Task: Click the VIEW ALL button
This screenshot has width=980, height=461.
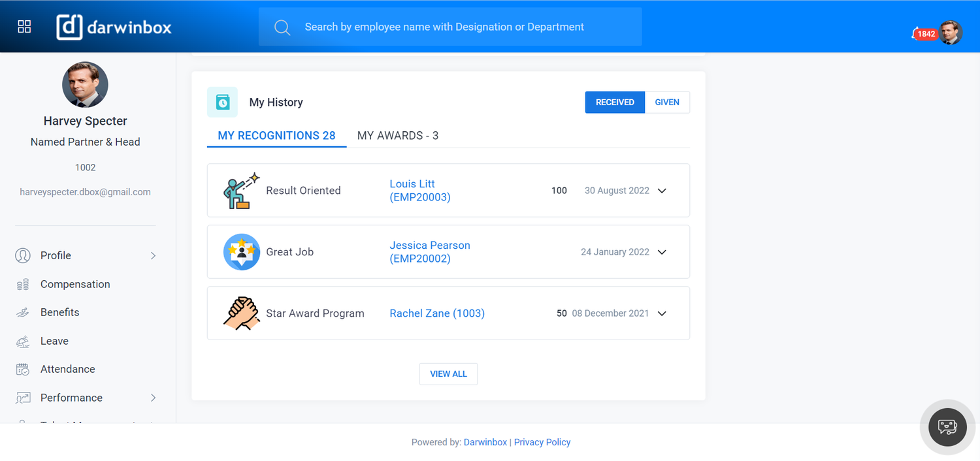Action: [x=448, y=374]
